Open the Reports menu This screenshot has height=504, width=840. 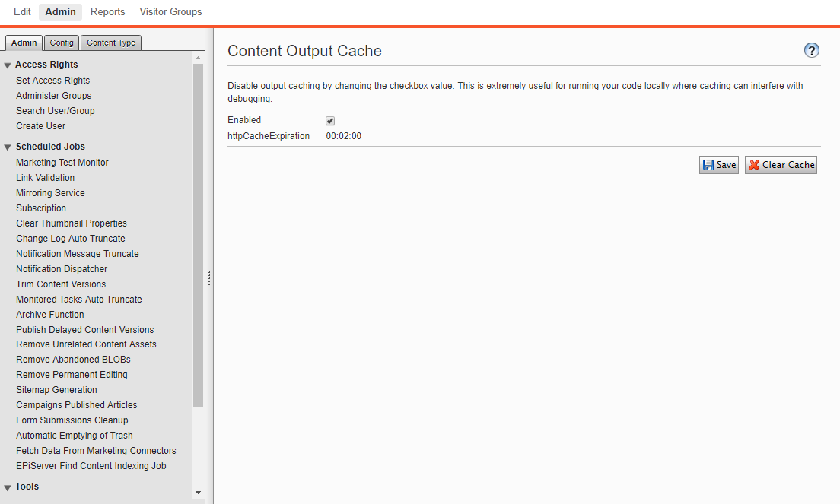pos(107,11)
